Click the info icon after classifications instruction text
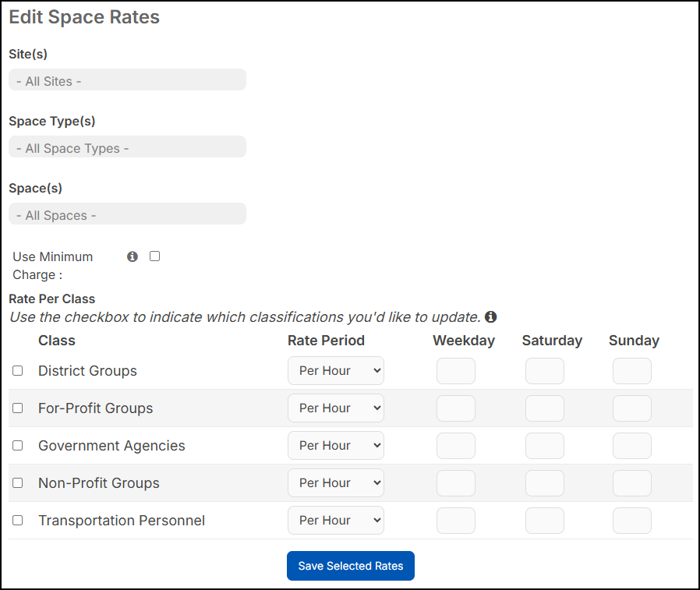Screen dimensions: 700x590 tap(490, 317)
